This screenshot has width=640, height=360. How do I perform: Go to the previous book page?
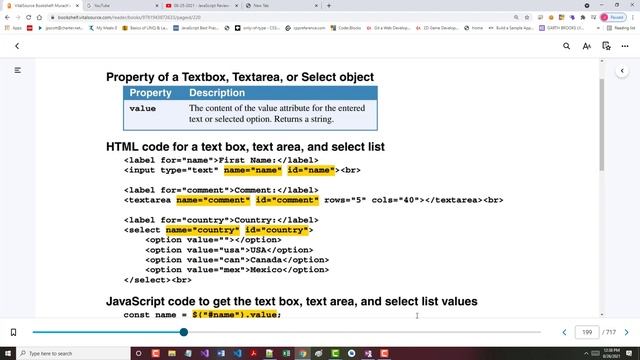click(564, 332)
